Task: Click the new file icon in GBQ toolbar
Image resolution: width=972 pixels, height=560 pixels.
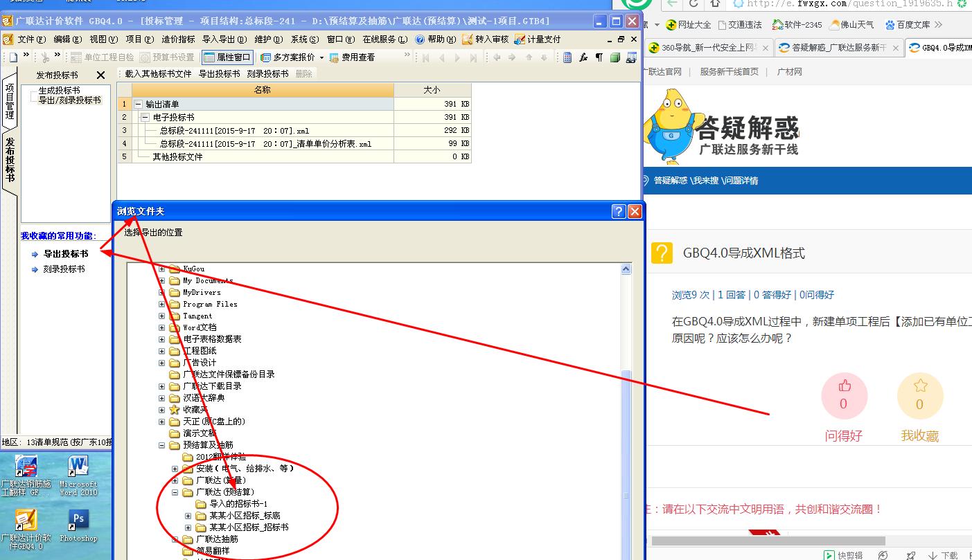Action: pyautogui.click(x=13, y=57)
